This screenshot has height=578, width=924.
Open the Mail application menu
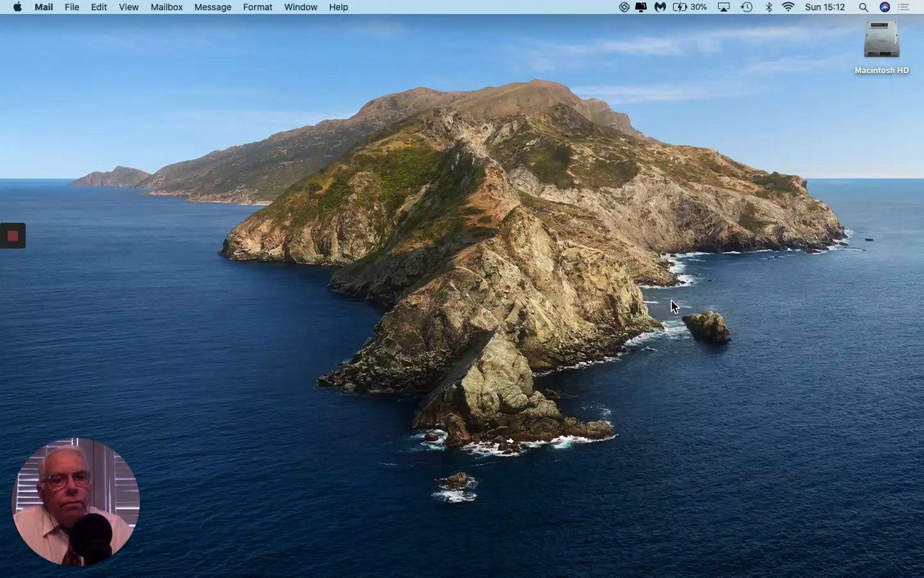click(43, 7)
